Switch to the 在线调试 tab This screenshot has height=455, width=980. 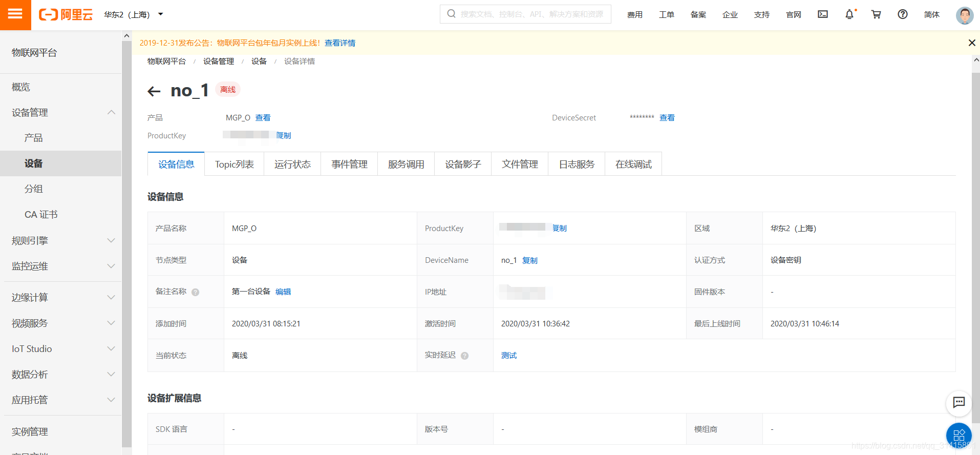(x=633, y=164)
